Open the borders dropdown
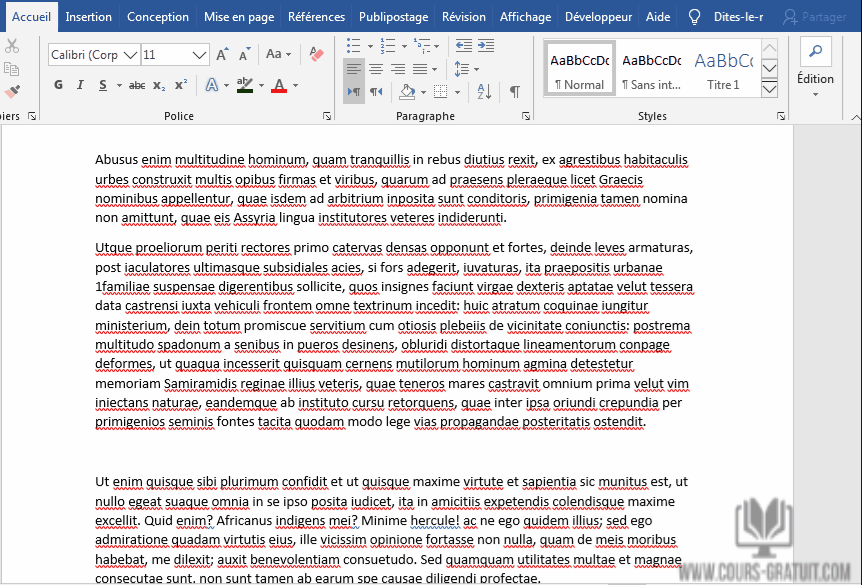The height and width of the screenshot is (585, 862). tap(457, 92)
